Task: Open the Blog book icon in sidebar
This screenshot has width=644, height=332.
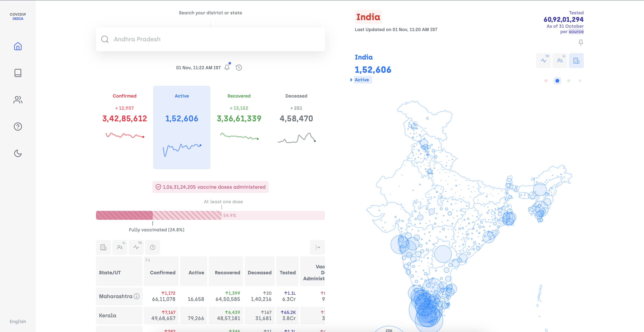Action: click(x=18, y=73)
